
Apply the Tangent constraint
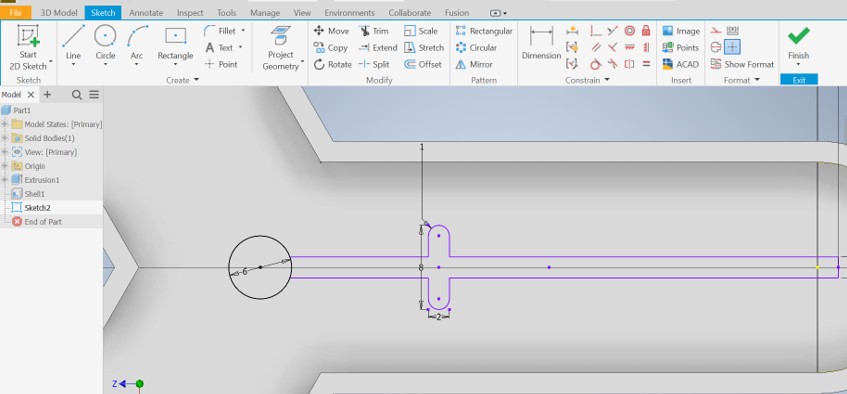point(596,64)
